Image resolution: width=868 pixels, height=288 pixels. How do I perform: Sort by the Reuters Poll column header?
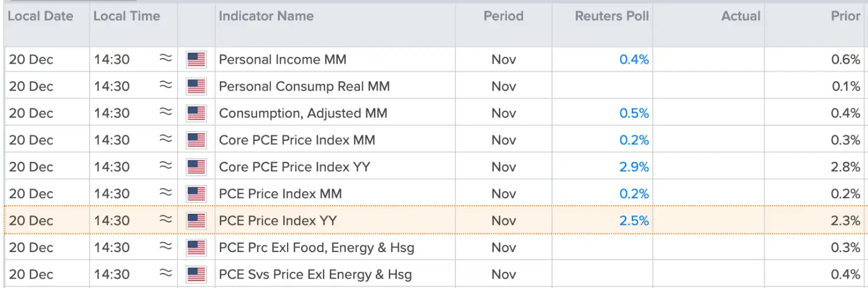[612, 16]
